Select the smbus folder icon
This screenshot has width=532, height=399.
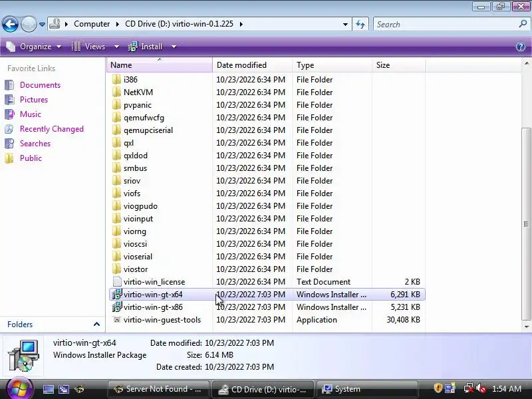[x=116, y=168]
